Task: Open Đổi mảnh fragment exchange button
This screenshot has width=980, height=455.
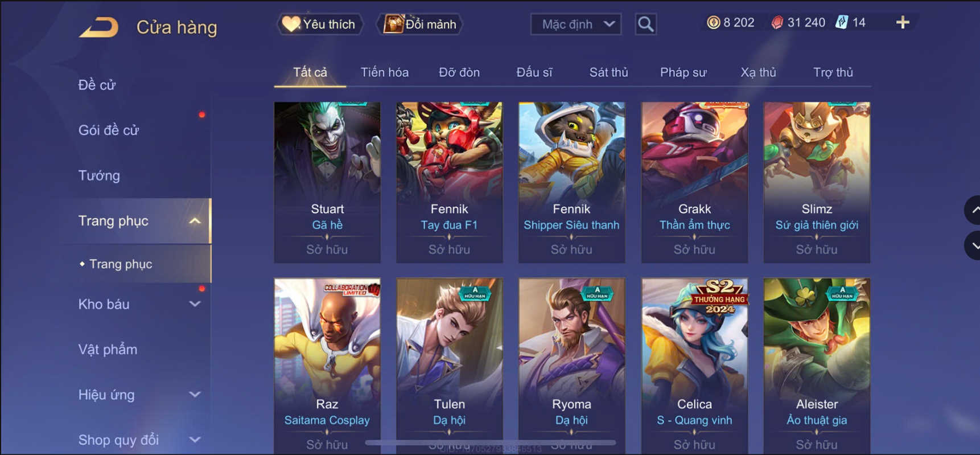Action: coord(420,24)
